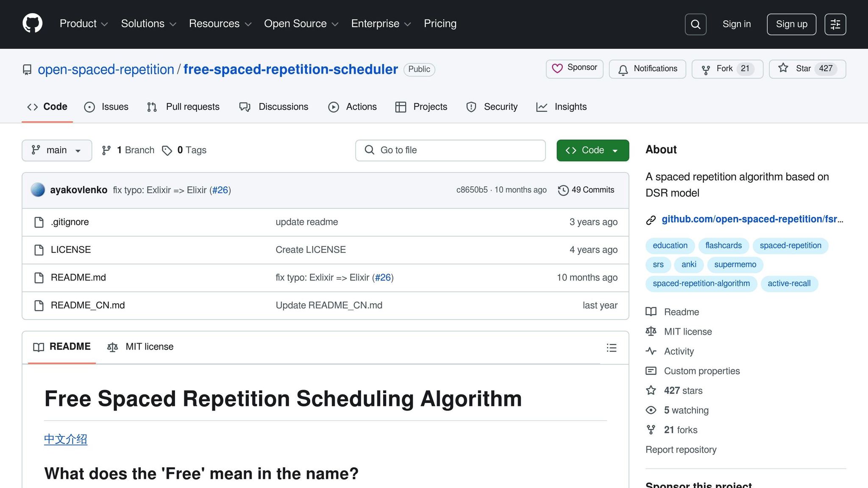The image size is (868, 488).
Task: Open the green Code dropdown button
Action: (x=593, y=150)
